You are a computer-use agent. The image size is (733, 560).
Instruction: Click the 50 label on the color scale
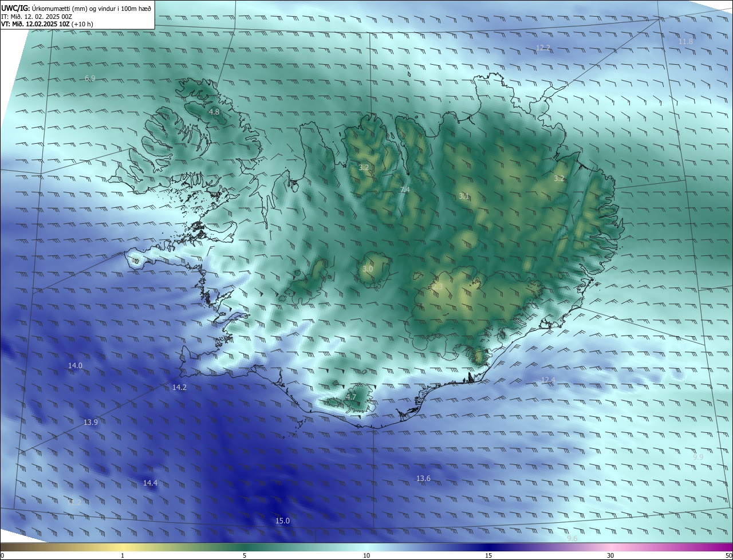[x=728, y=555]
